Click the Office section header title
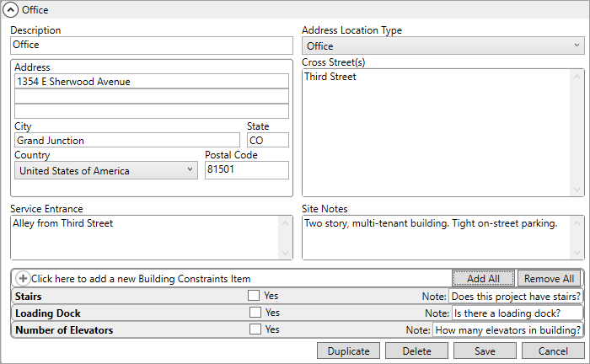590x364 pixels. pos(35,10)
